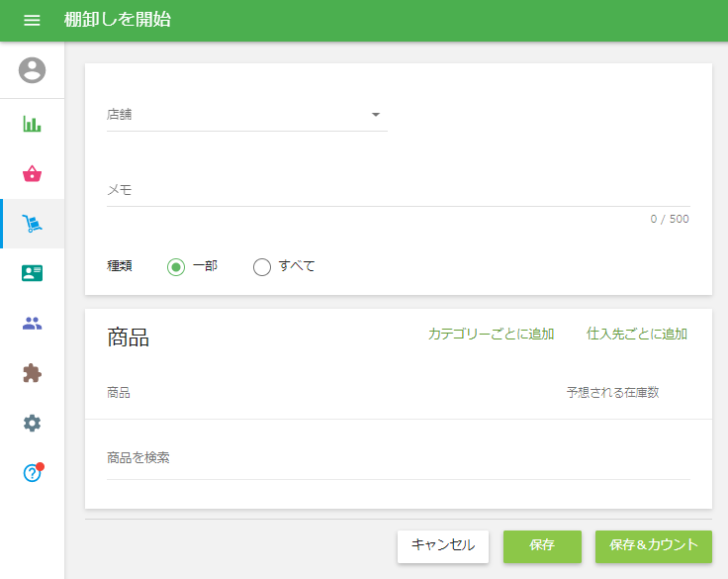Image resolution: width=728 pixels, height=579 pixels.
Task: Click the 予想される在庫数 column header
Action: pos(612,393)
